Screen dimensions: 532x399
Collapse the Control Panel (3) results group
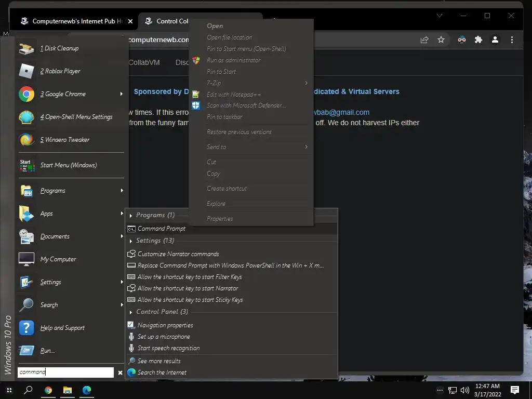(x=130, y=312)
